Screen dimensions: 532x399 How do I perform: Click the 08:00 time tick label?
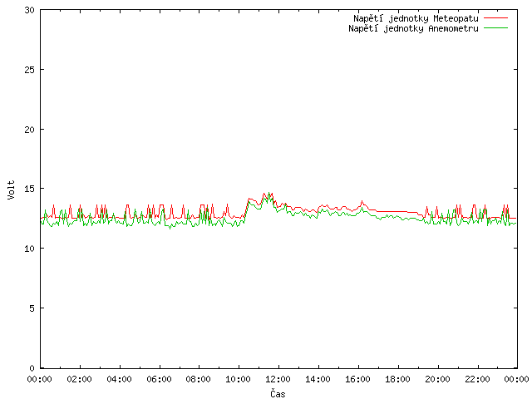[199, 379]
